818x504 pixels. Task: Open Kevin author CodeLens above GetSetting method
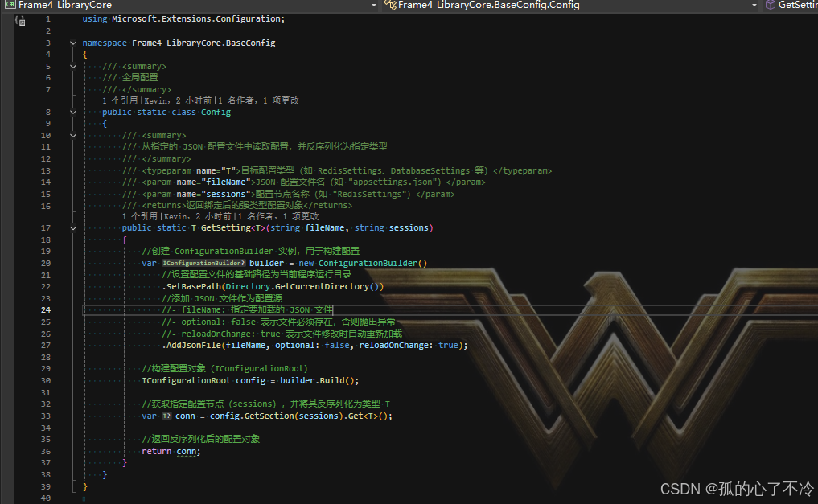[197, 216]
